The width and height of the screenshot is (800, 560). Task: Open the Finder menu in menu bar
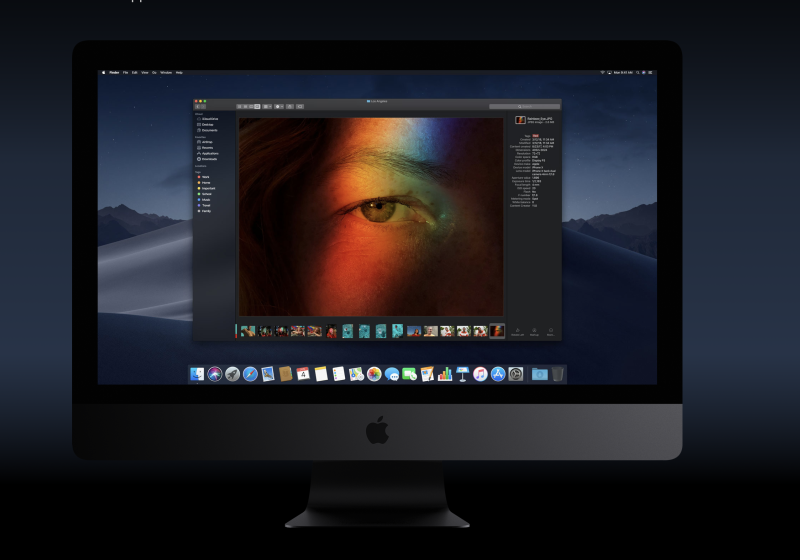114,72
